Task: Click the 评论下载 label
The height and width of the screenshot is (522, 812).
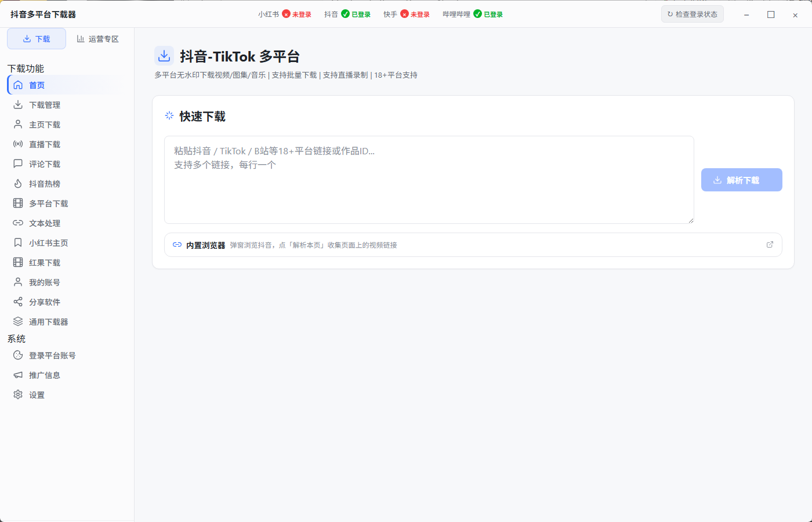Action: [x=45, y=164]
